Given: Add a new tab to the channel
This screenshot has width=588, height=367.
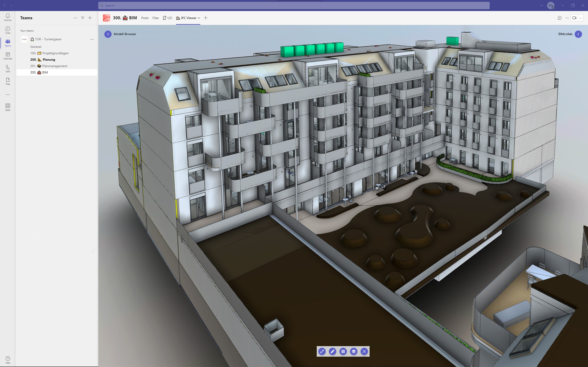Looking at the screenshot, I should (x=206, y=18).
